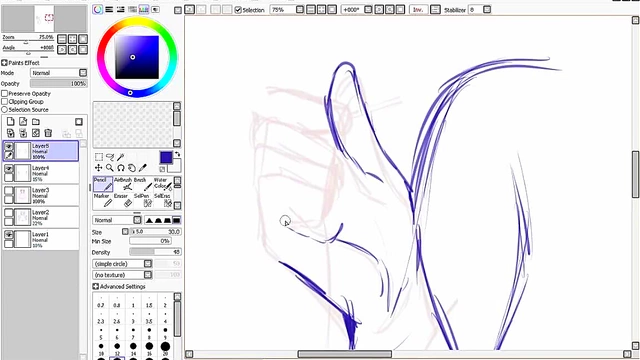Choose brush size preset 20
This screenshot has height=360, width=640.
[165, 349]
